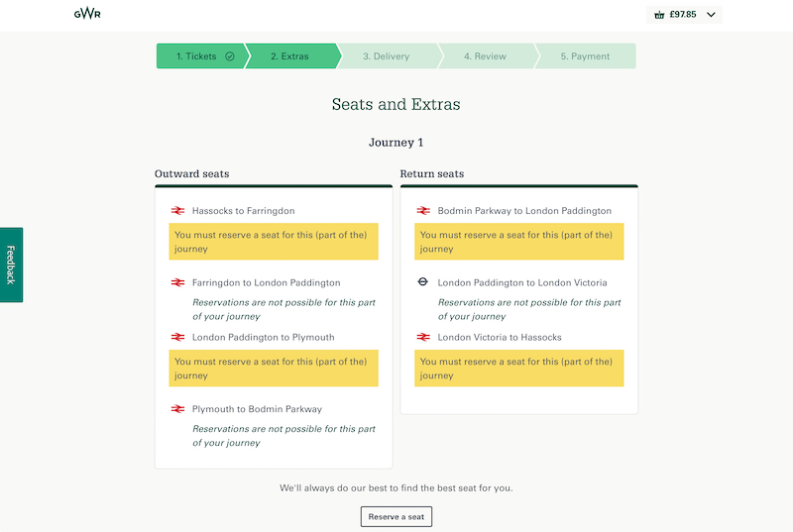Select the 2. Extras step
Screen dimensions: 793x532
pos(289,56)
